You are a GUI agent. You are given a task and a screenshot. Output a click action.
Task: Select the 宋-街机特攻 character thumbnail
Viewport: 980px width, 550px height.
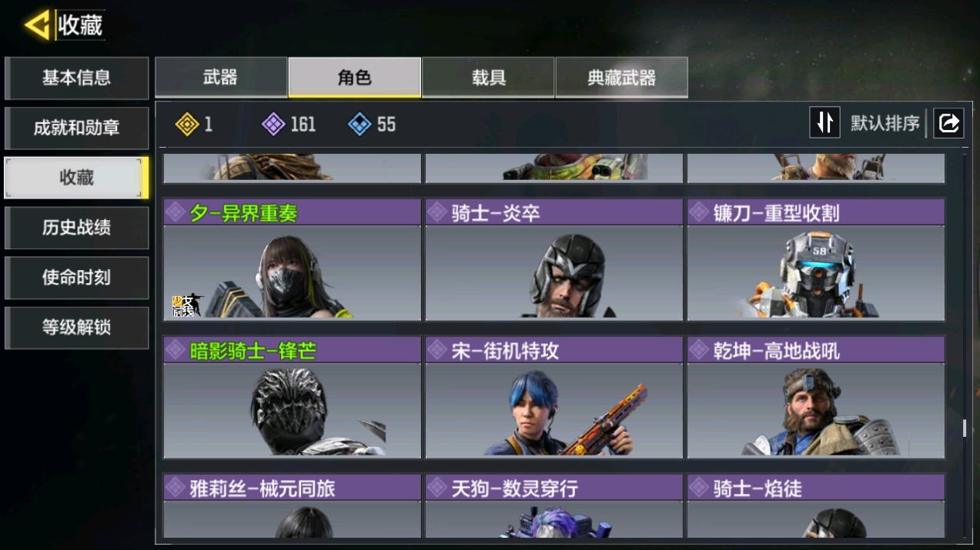coord(554,409)
